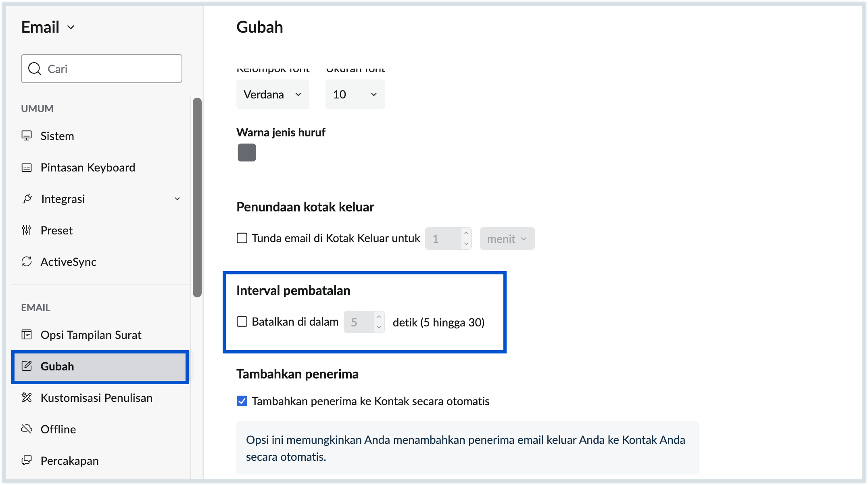The width and height of the screenshot is (868, 485).
Task: Uncheck Tambahkan penerima ke Kontak secara otomatis
Action: pos(242,401)
